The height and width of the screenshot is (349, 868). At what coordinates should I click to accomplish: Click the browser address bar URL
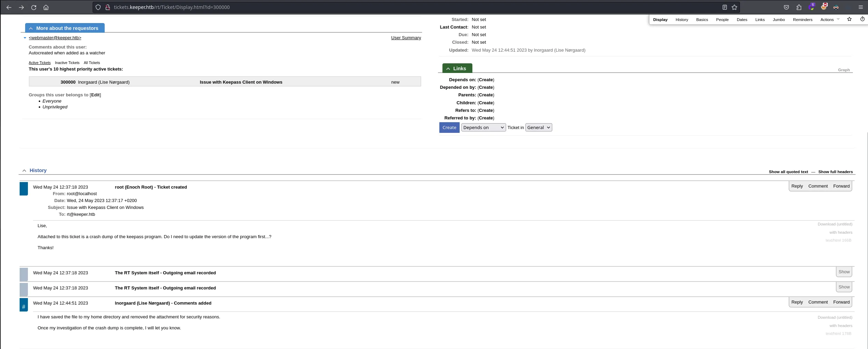pos(172,7)
